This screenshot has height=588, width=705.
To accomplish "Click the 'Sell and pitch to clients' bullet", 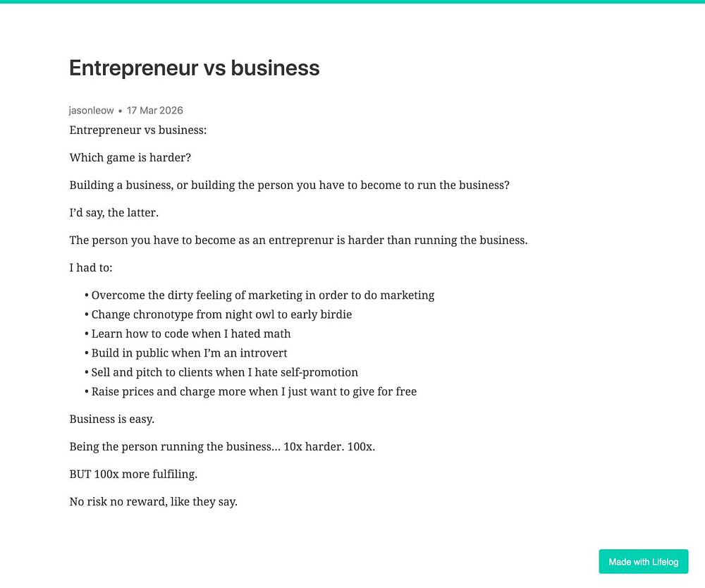I will pyautogui.click(x=224, y=372).
